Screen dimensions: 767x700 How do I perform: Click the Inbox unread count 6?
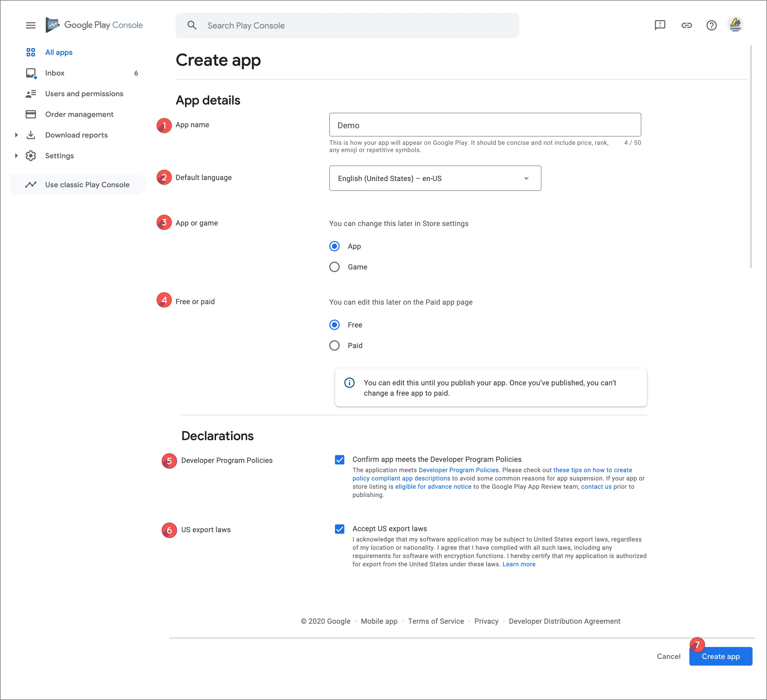(x=136, y=73)
